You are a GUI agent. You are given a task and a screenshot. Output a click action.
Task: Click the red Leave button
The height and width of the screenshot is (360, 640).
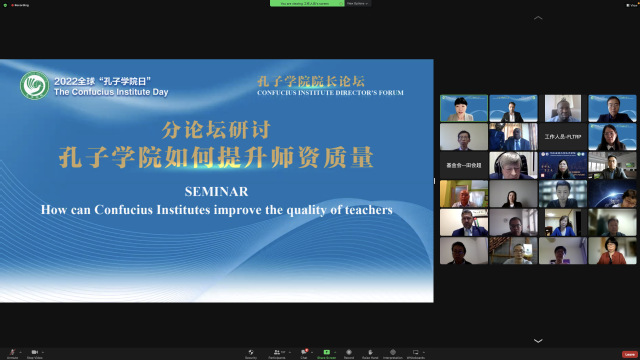(629, 354)
